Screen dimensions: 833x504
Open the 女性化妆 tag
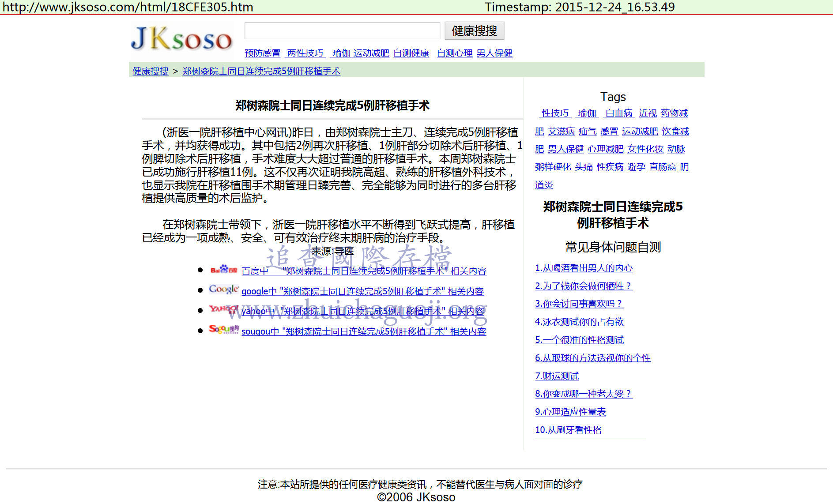click(x=645, y=149)
